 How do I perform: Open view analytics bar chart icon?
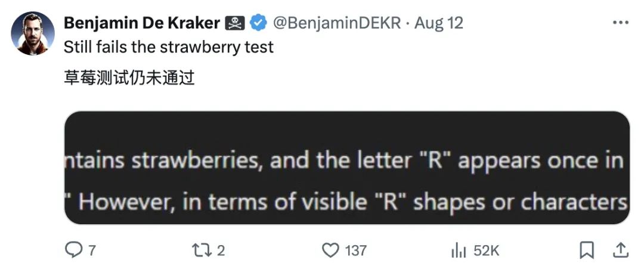point(458,251)
